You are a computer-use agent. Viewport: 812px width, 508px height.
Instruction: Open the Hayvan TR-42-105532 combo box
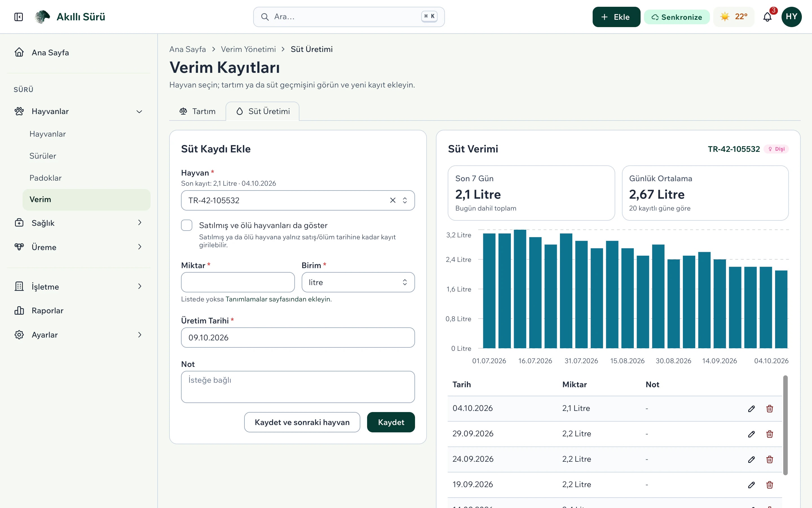coord(298,200)
